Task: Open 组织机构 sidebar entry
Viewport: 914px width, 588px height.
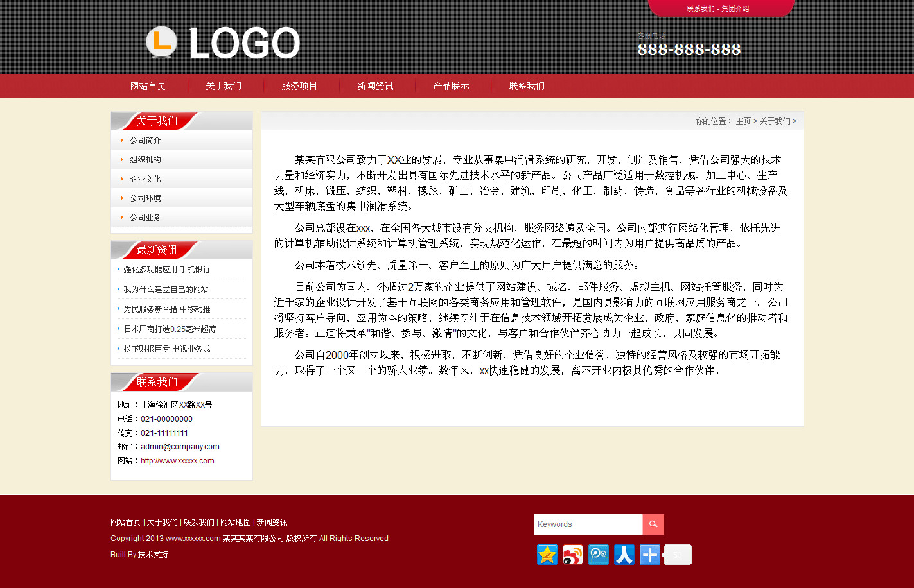Action: 145,160
